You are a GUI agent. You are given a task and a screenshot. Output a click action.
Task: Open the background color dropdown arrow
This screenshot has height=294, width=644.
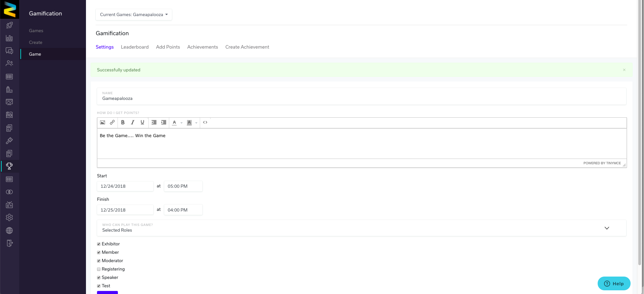pos(196,123)
